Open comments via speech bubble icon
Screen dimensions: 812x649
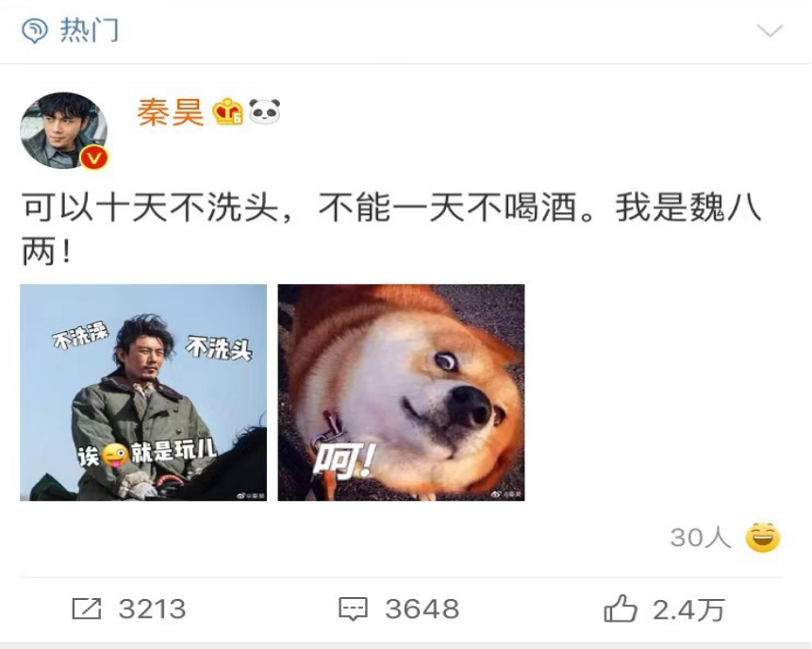tap(353, 609)
